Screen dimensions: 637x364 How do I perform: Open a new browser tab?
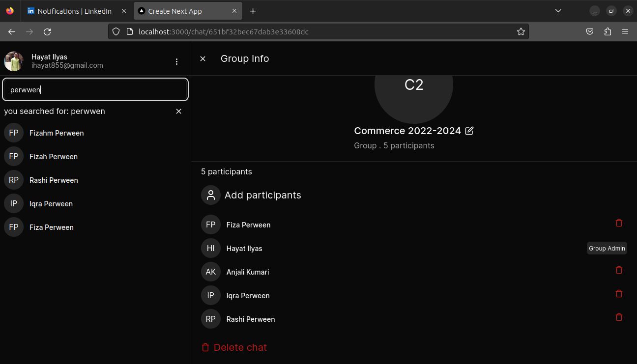pos(253,11)
